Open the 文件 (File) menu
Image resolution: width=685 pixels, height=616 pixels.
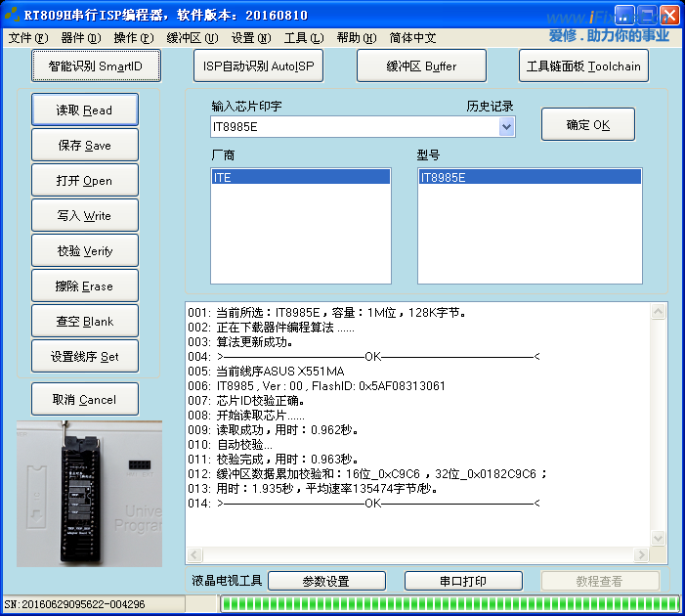(27, 38)
